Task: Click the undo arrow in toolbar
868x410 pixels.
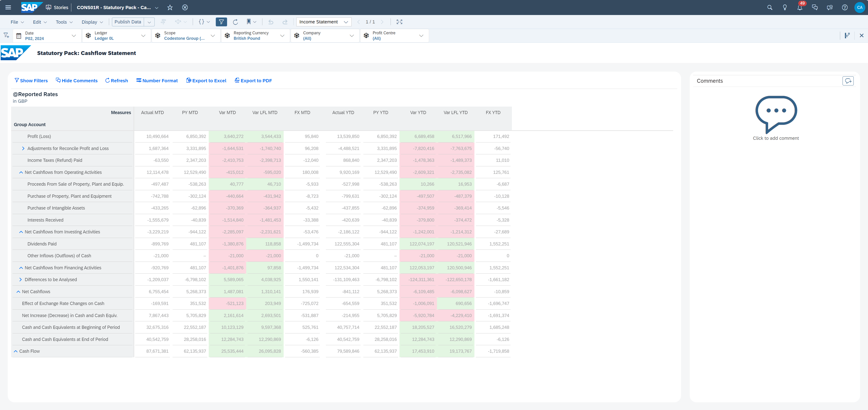Action: point(270,22)
